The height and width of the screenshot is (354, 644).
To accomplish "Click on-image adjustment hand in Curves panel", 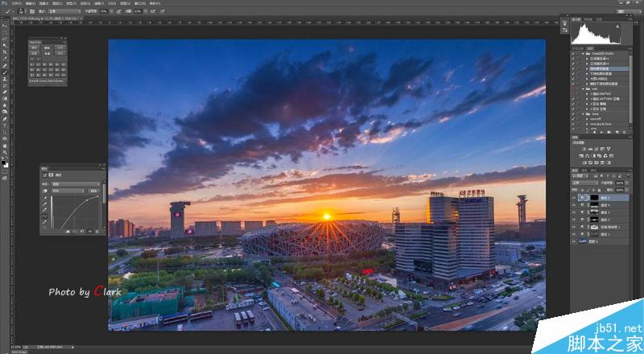I will point(45,191).
